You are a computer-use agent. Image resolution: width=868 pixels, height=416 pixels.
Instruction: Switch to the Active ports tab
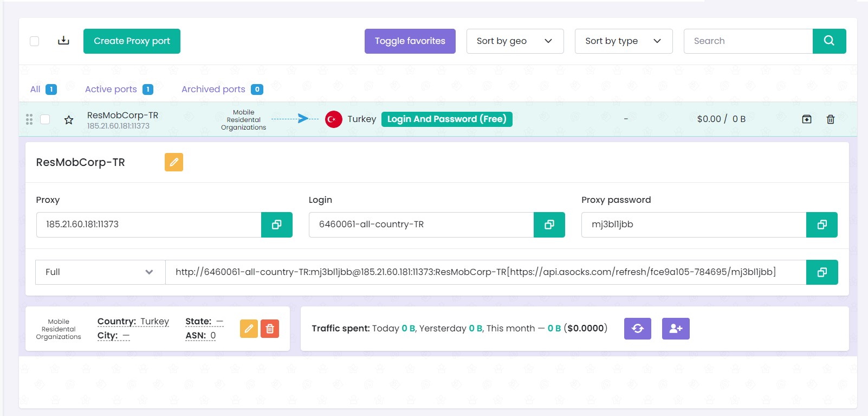111,89
